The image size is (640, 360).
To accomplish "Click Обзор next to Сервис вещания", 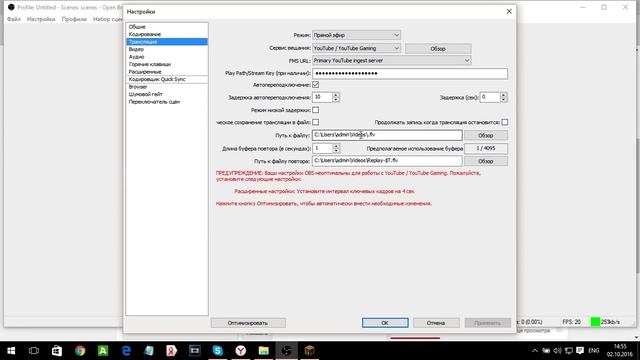I will 438,49.
